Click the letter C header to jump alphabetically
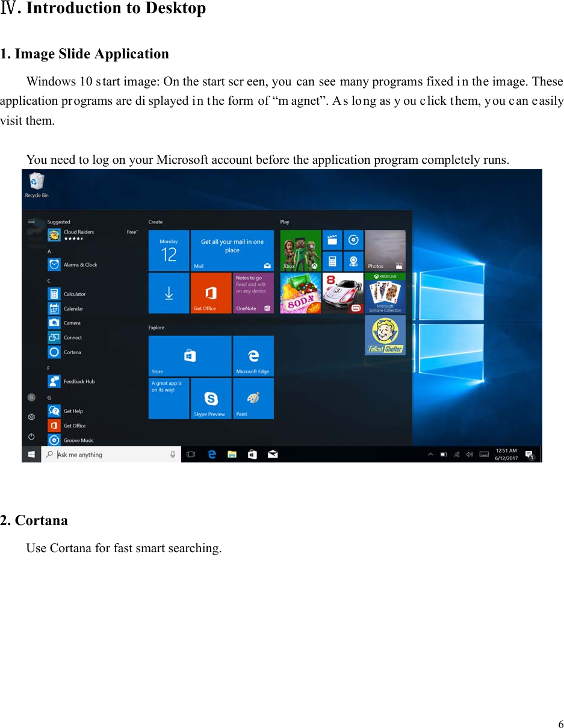The image size is (564, 728). pyautogui.click(x=49, y=280)
